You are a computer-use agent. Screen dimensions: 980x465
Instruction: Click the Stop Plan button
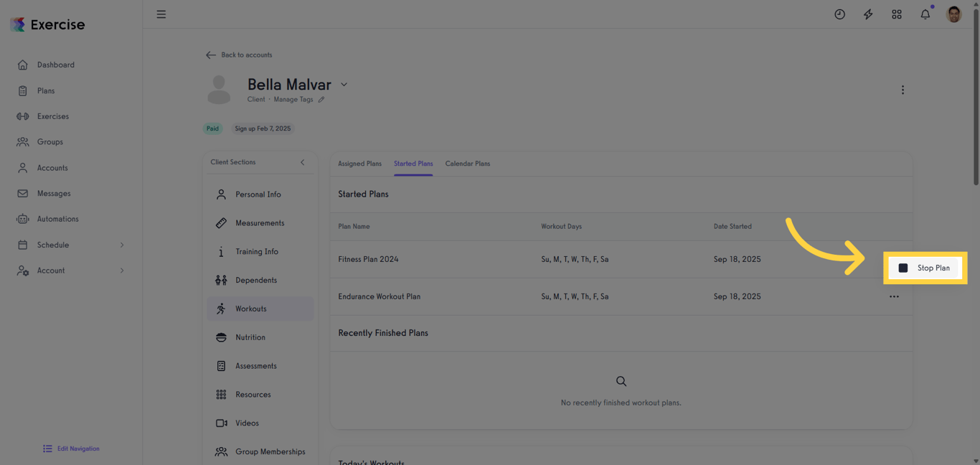point(925,268)
